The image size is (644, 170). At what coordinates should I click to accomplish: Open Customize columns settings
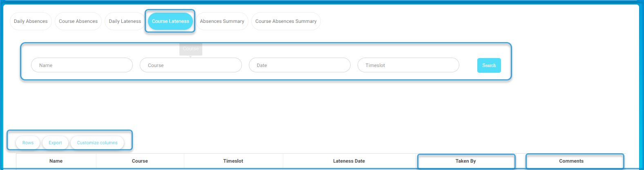point(97,143)
